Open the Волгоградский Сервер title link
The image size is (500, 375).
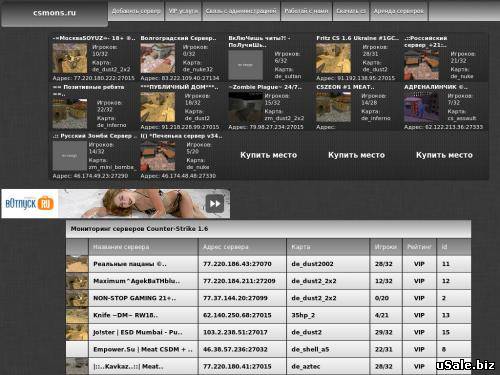click(178, 38)
